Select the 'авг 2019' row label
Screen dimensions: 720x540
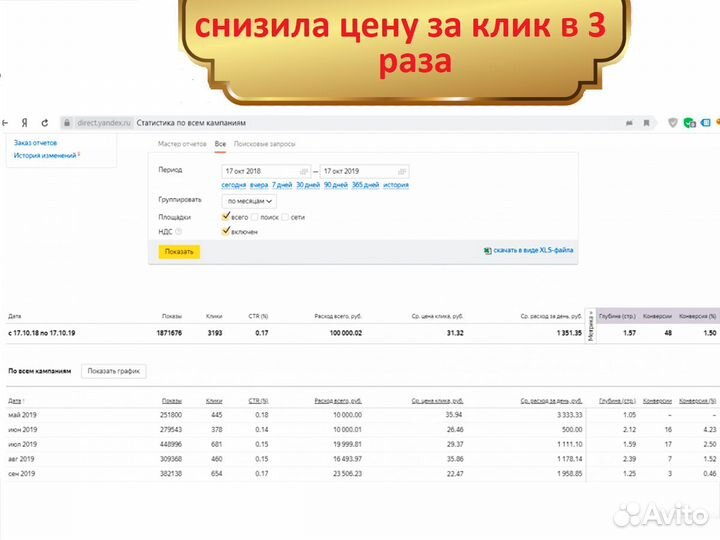21,459
